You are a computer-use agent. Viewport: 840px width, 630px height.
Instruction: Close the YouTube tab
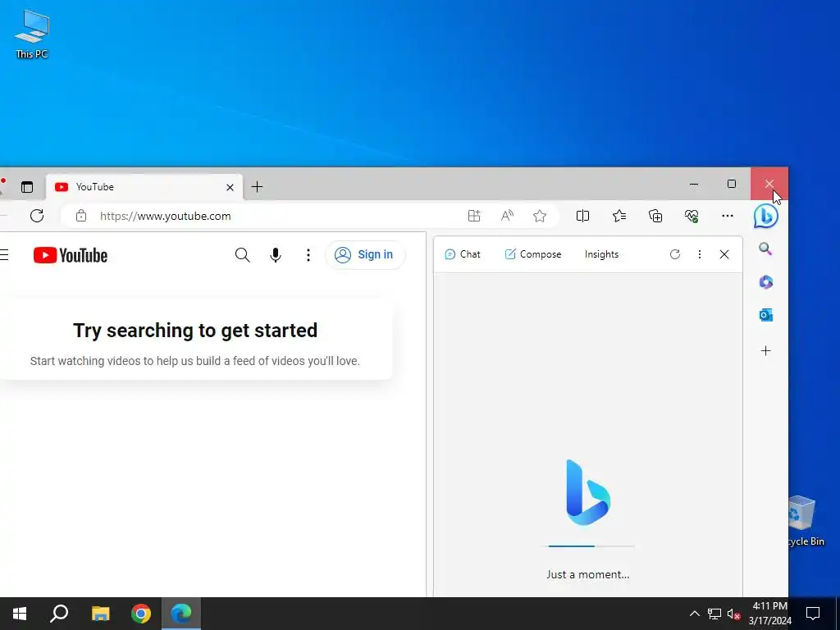click(x=230, y=187)
